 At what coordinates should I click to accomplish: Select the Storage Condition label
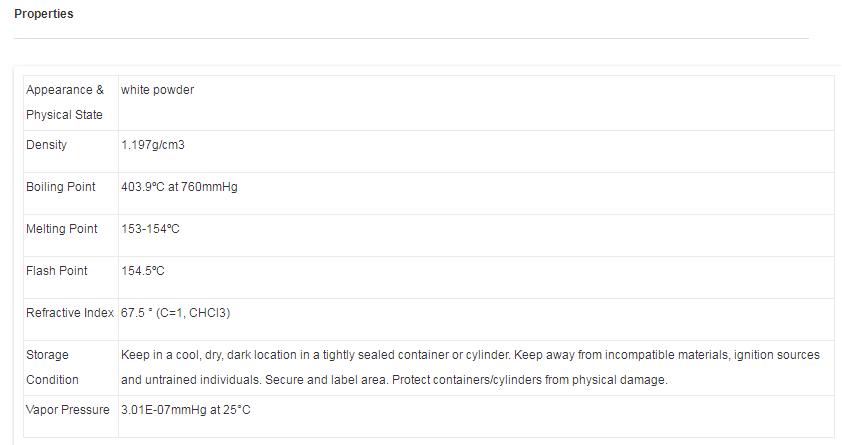coord(52,367)
